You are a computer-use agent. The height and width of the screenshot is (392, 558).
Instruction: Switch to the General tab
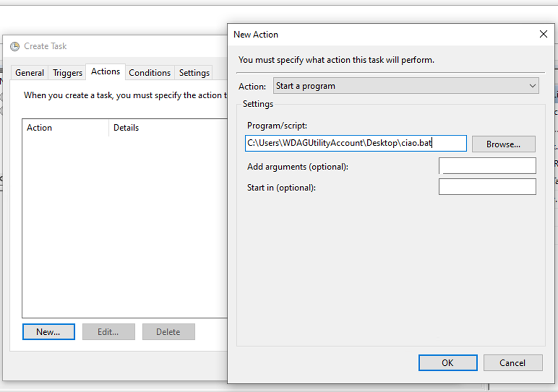click(x=29, y=73)
